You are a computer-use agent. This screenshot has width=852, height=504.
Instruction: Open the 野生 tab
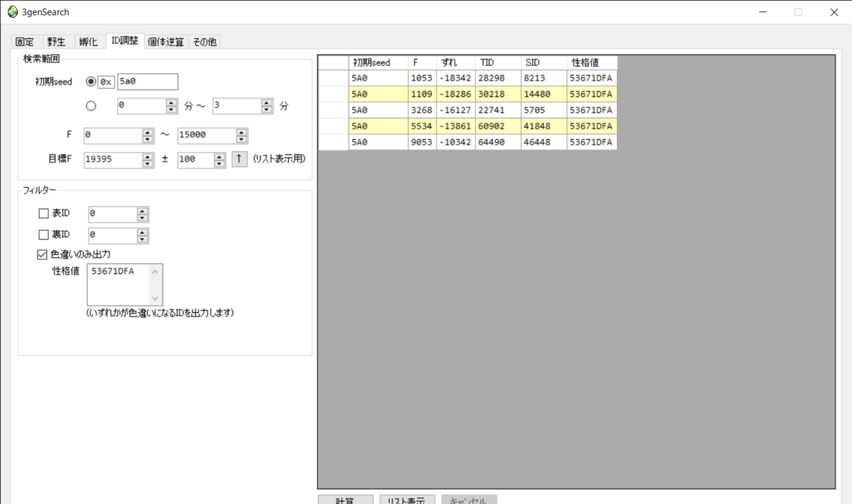[x=57, y=43]
